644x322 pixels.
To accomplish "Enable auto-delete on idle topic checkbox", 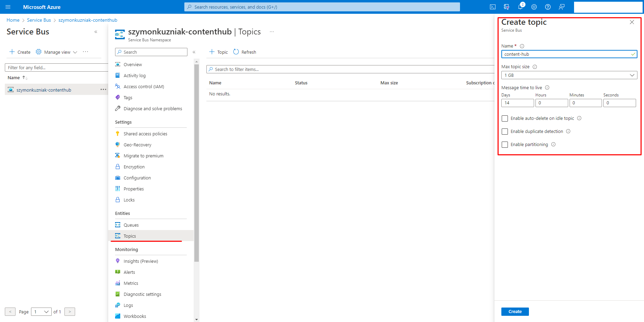I will pos(505,118).
